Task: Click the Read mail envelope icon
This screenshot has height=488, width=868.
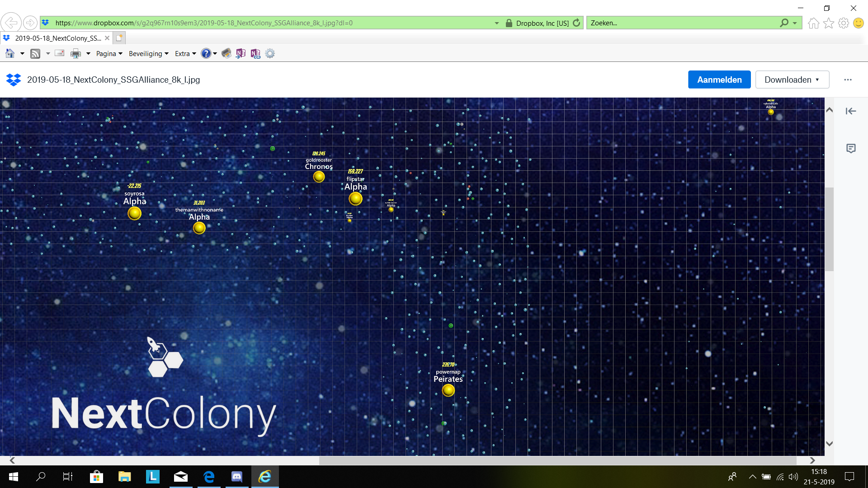Action: (59, 53)
